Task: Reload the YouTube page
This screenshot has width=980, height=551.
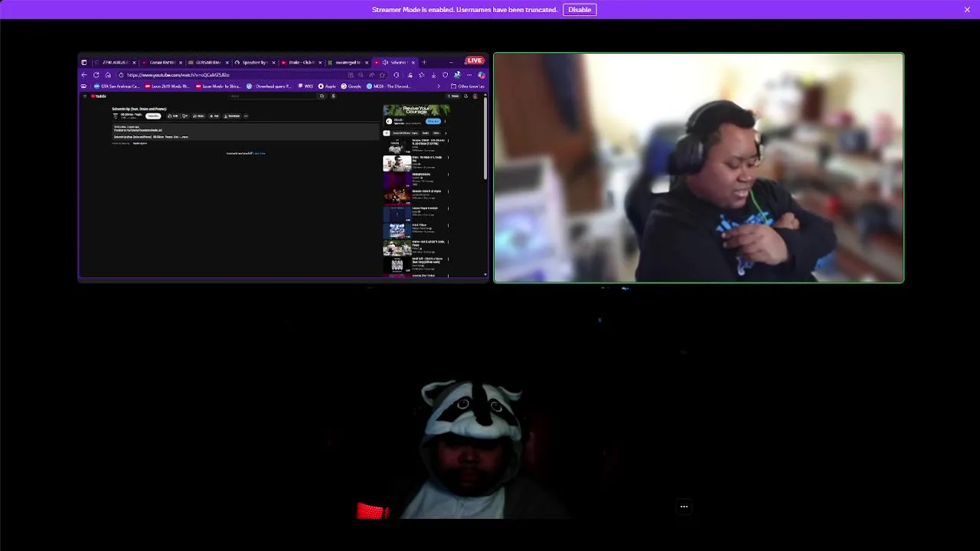Action: tap(96, 75)
